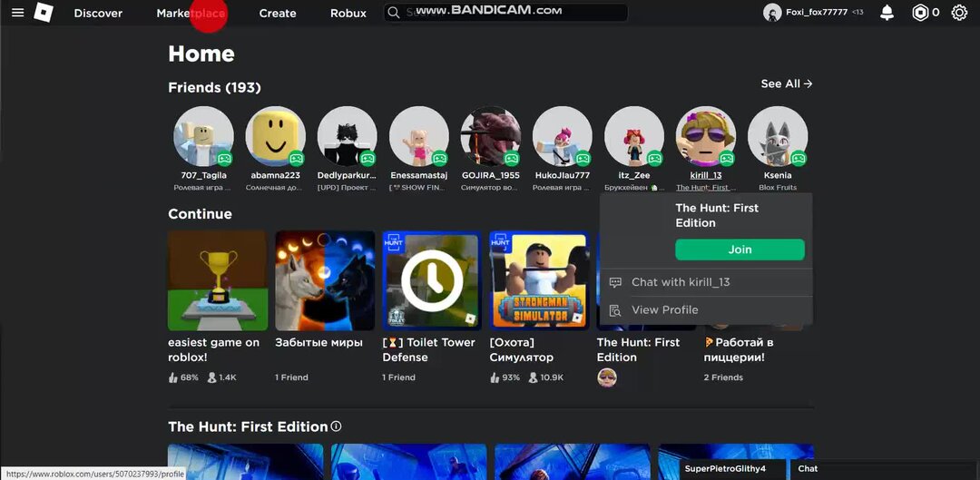
Task: Click the kirill_13 username link
Action: [x=706, y=176]
